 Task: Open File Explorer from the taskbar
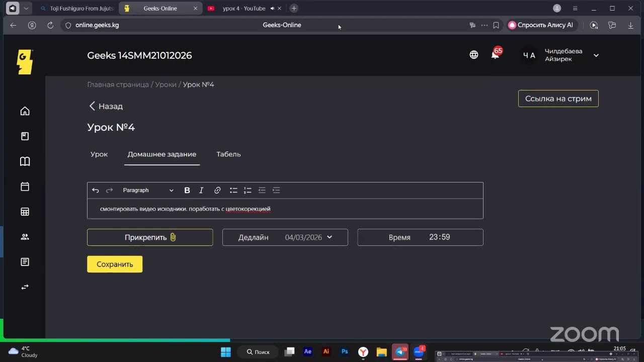pyautogui.click(x=381, y=352)
